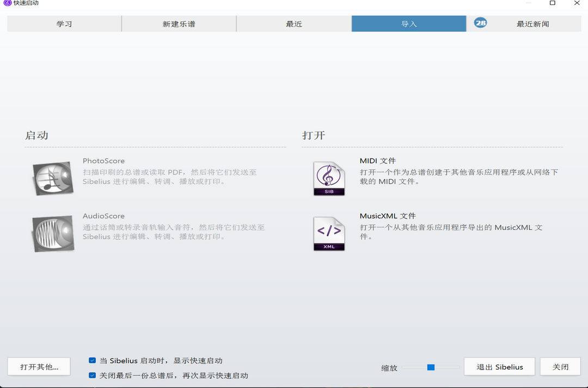This screenshot has height=388, width=588.
Task: Select the 最近 tab
Action: pyautogui.click(x=294, y=24)
